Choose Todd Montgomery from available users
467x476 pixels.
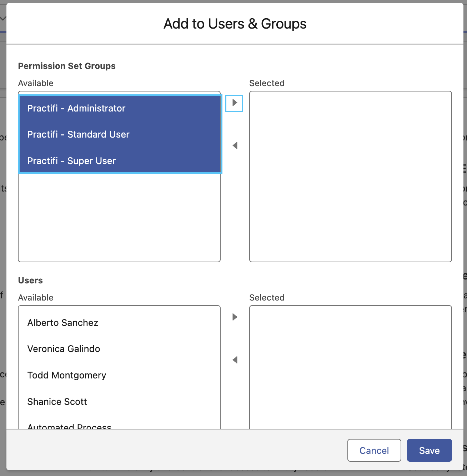(119, 375)
